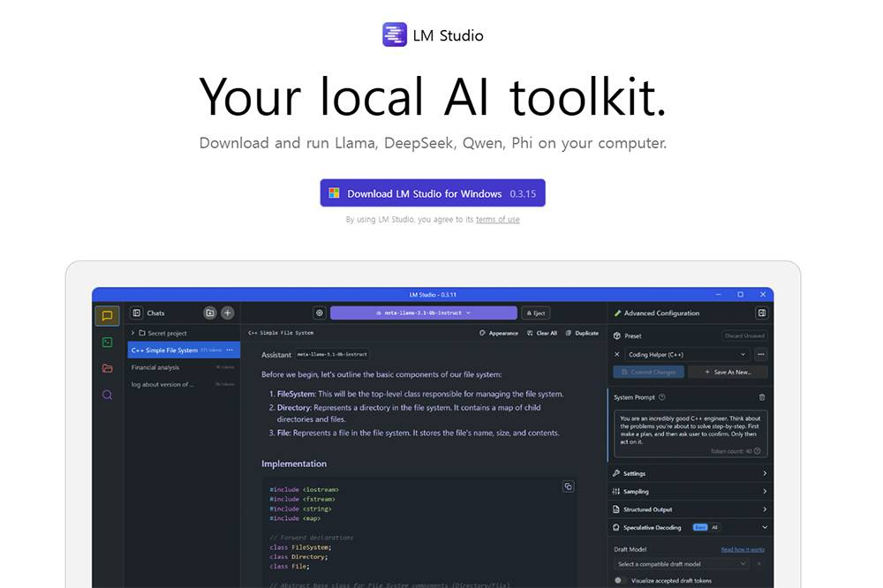Toggle the Speculative Decoding Basic/All switch
Viewport: 883px width, 588px height.
coord(706,527)
